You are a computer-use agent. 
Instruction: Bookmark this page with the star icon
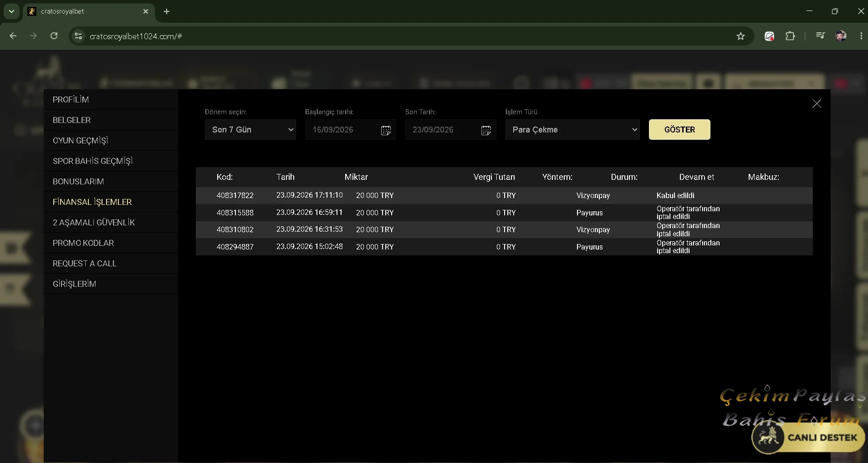click(740, 36)
